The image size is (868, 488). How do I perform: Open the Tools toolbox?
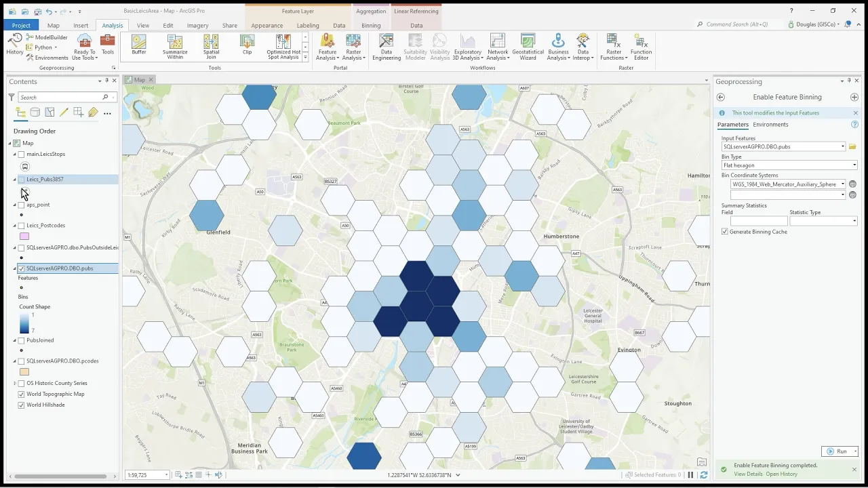108,45
